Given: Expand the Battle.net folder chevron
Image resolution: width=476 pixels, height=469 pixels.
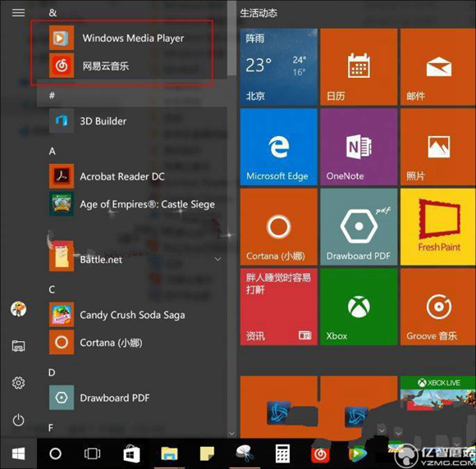Looking at the screenshot, I should pos(217,259).
